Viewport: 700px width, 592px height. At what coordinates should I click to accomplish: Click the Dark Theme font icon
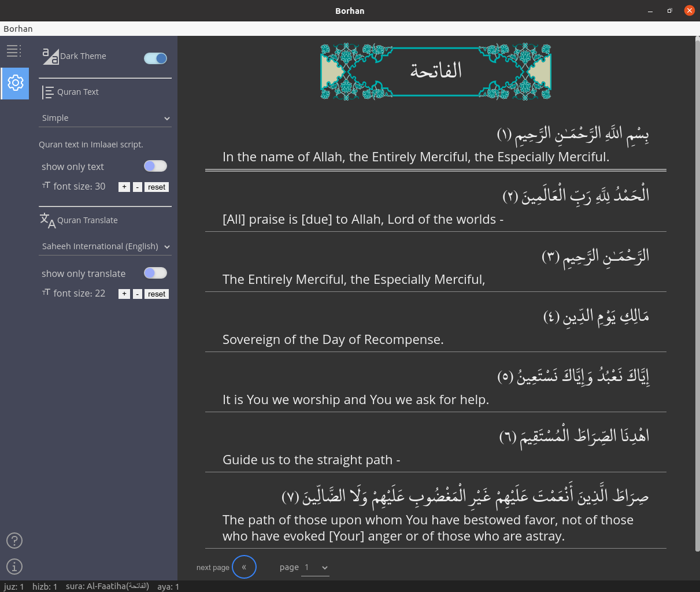click(x=50, y=56)
